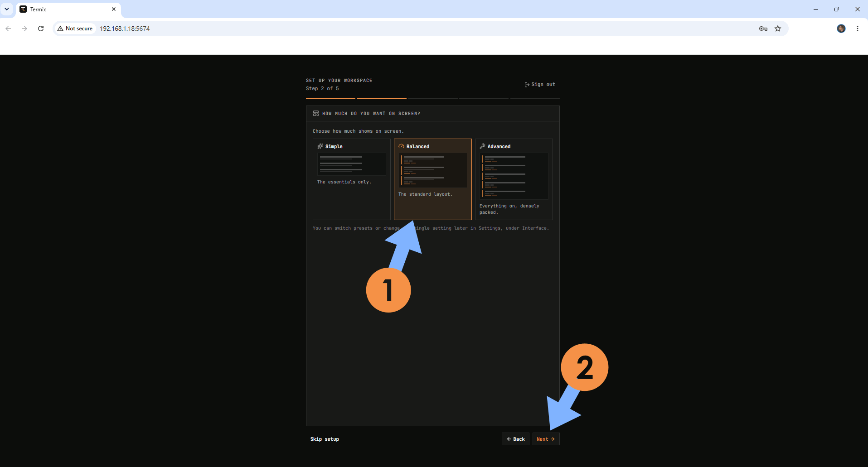
Task: Go Back to the previous setup step
Action: tap(515, 439)
